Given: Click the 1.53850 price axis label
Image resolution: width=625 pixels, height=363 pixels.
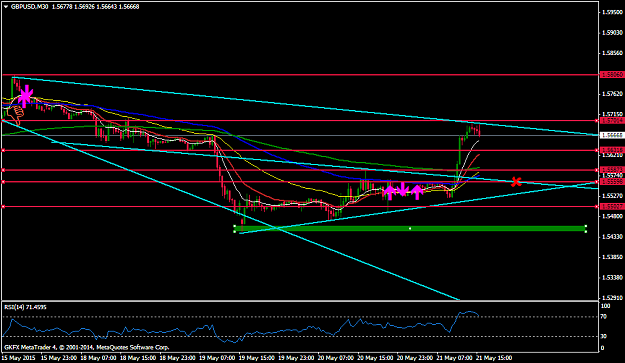Looking at the screenshot, I should 613,257.
